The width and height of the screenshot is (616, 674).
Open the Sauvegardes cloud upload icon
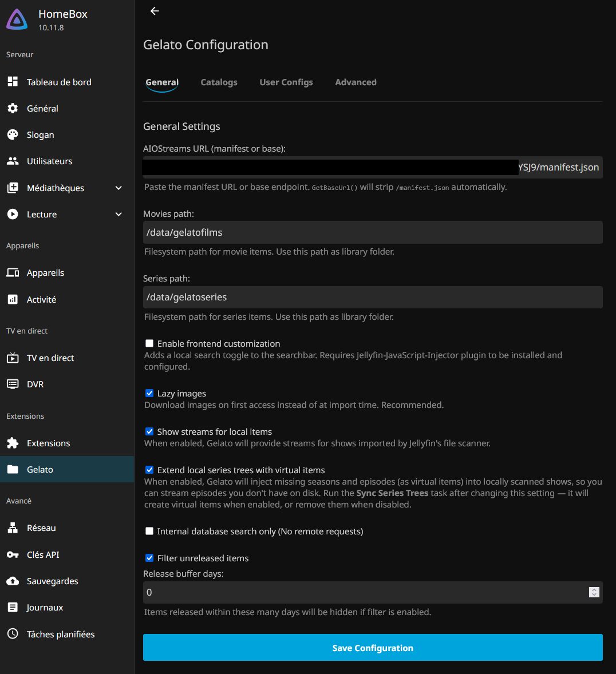pyautogui.click(x=13, y=581)
